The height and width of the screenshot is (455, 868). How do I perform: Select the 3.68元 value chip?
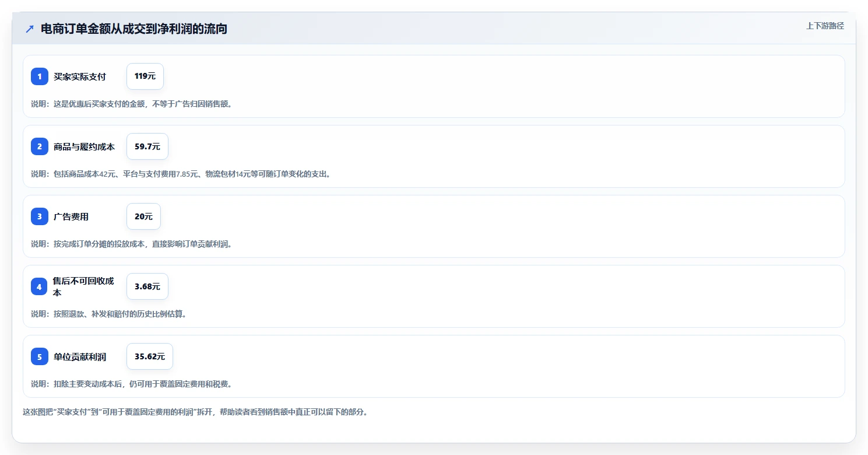pyautogui.click(x=147, y=286)
